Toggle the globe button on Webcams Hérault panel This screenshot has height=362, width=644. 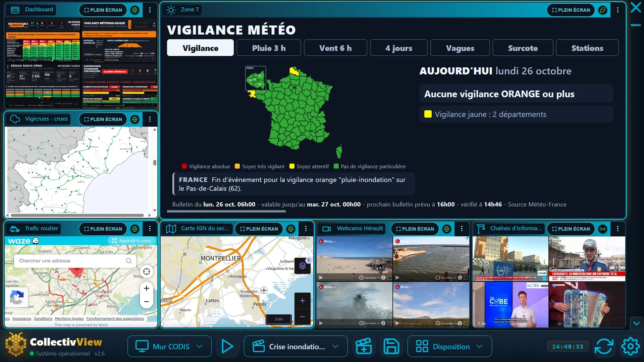coord(447,229)
